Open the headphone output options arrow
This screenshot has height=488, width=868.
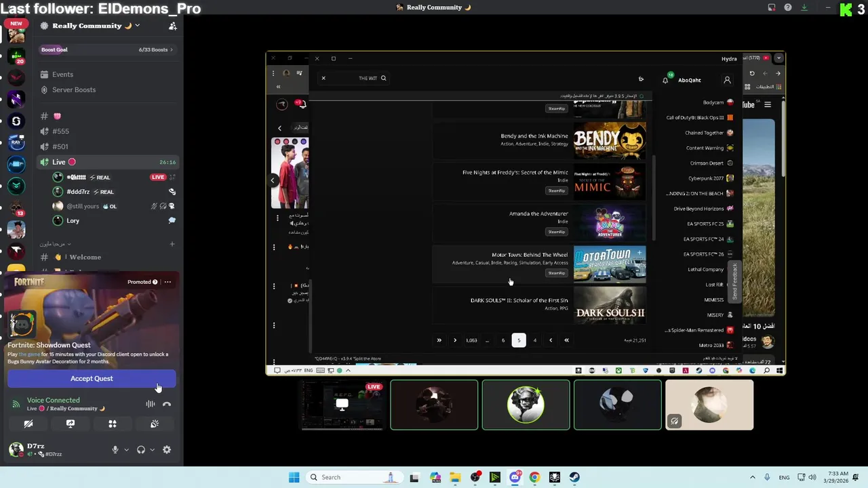152,449
